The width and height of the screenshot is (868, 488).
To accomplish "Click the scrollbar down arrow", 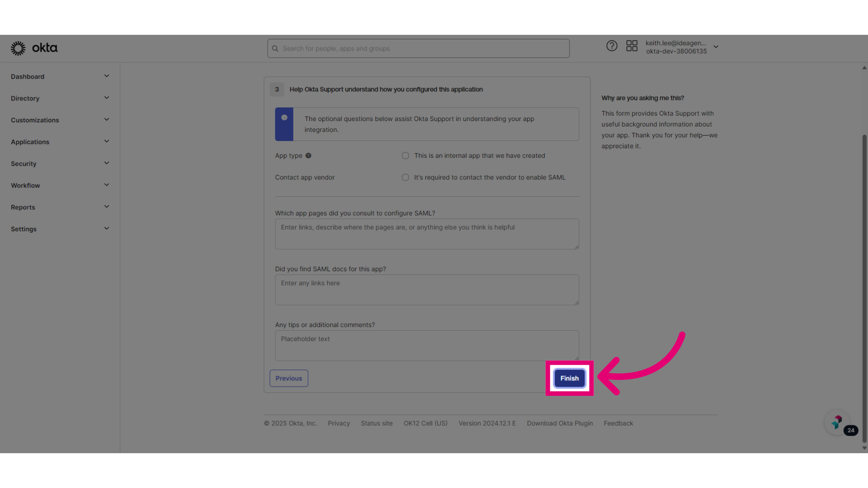I will pos(864,448).
